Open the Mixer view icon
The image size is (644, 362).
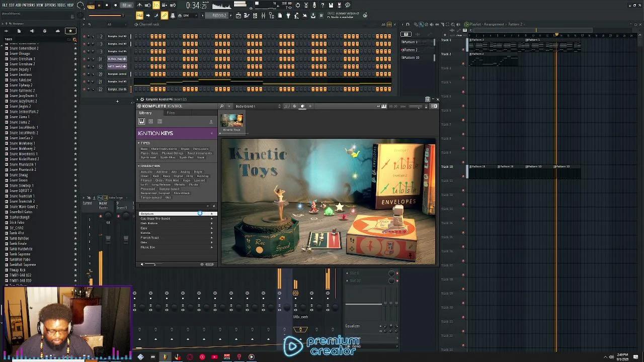263,16
